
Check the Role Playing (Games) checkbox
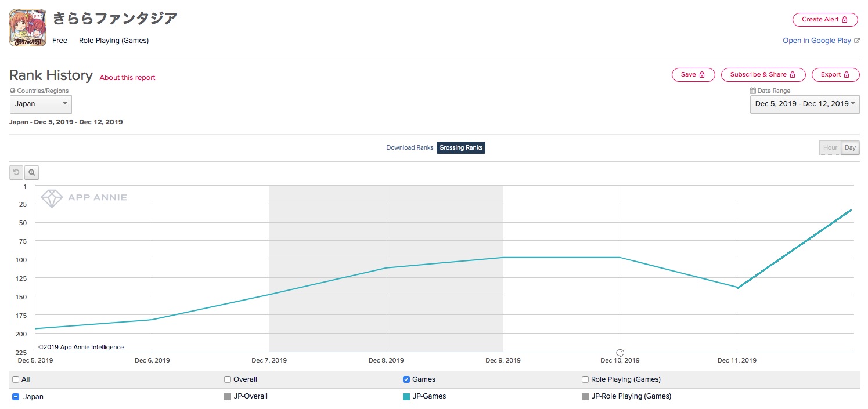click(x=585, y=379)
